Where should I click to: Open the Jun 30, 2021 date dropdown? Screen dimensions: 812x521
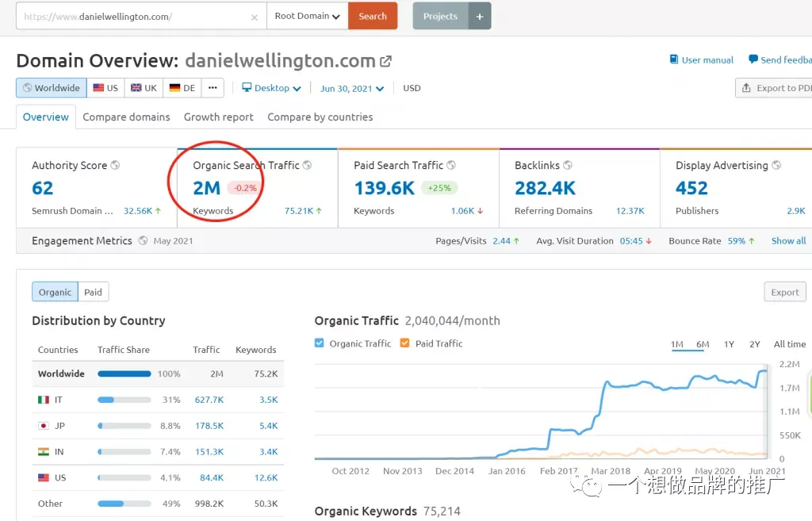coord(352,89)
